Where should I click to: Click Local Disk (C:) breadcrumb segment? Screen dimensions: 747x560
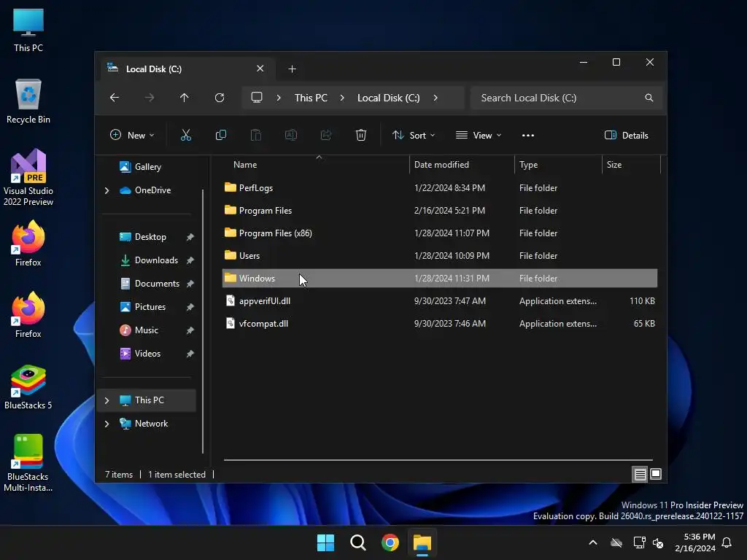point(388,98)
